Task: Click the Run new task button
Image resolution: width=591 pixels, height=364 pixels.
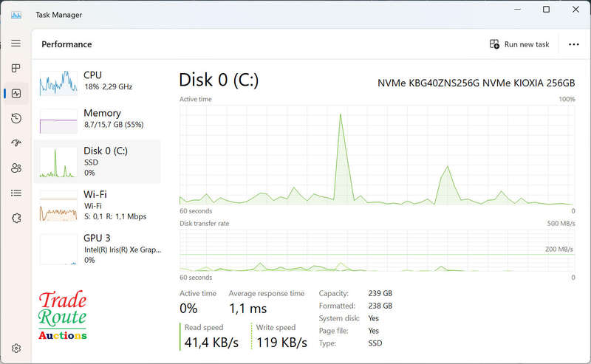Action: click(x=520, y=44)
